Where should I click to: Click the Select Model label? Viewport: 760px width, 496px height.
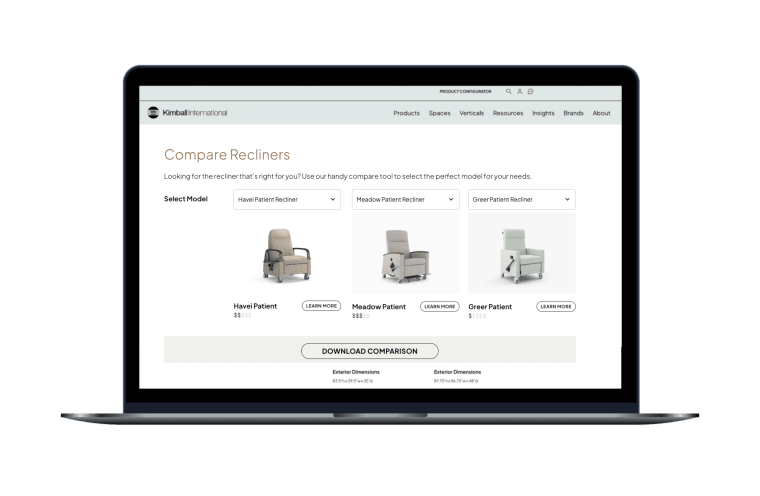186,199
